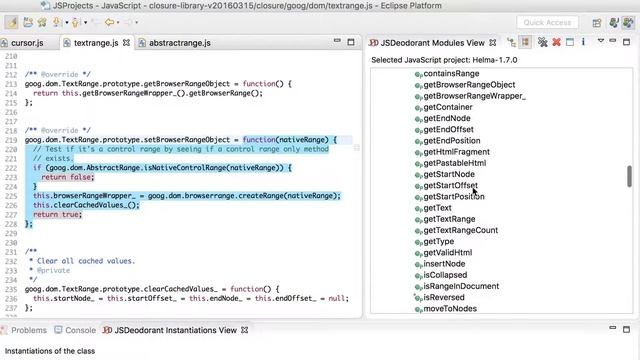
Task: Click the Modules View vertical scrollbar thumb
Action: pos(629,176)
